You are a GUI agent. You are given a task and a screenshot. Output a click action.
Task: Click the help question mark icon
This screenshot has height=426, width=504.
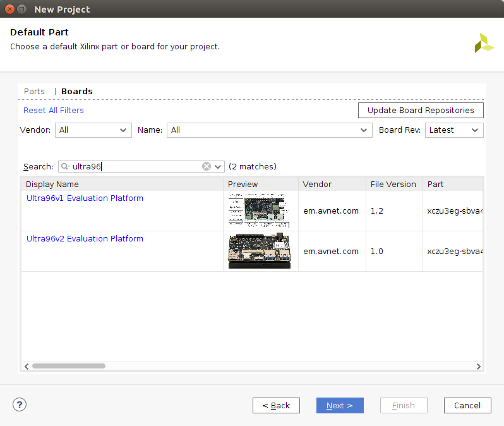pos(20,405)
